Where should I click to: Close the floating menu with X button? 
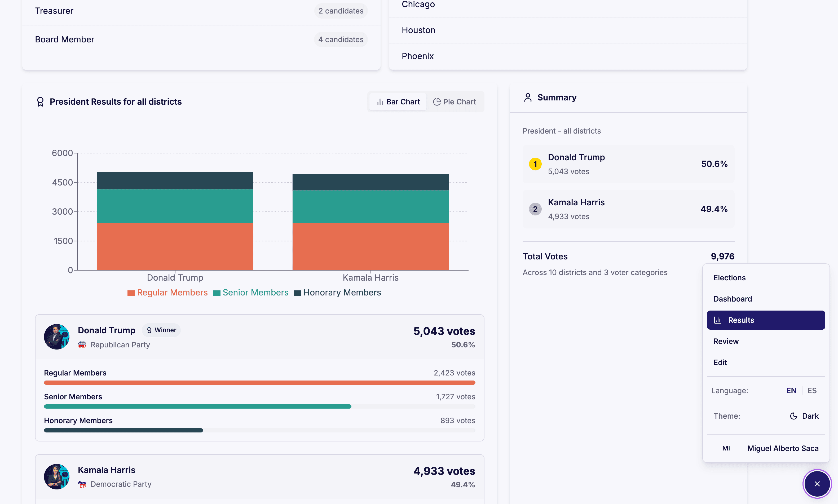[x=817, y=484]
